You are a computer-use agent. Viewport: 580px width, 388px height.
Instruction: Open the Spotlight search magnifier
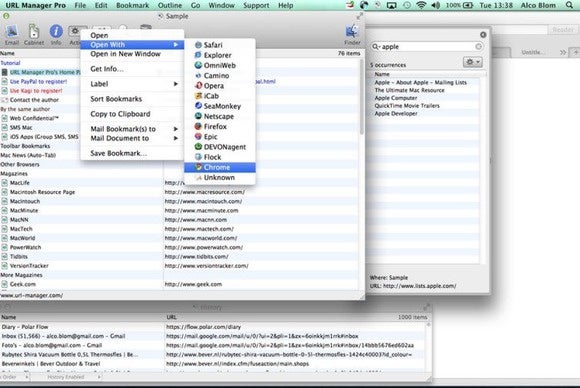pyautogui.click(x=569, y=5)
